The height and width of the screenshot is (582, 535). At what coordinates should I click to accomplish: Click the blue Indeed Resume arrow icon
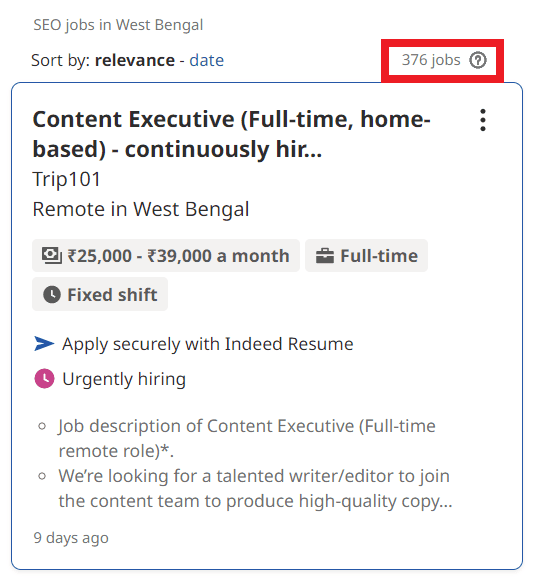tap(44, 343)
